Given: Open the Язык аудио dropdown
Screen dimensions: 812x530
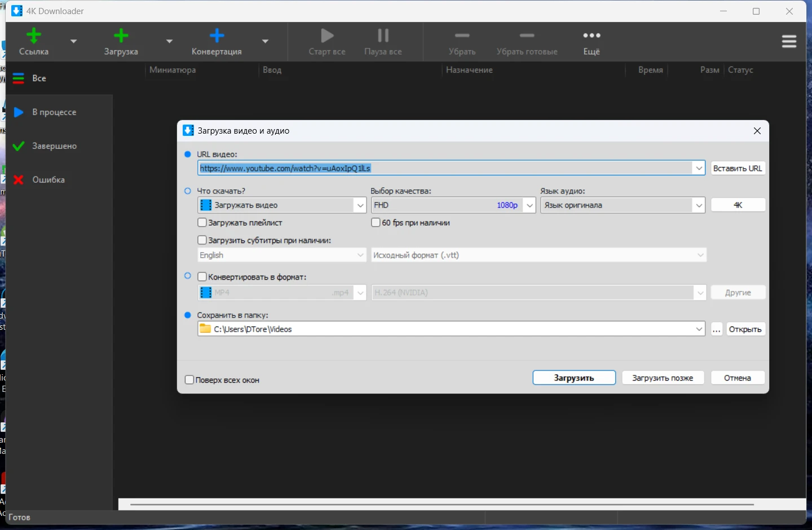Looking at the screenshot, I should click(699, 205).
